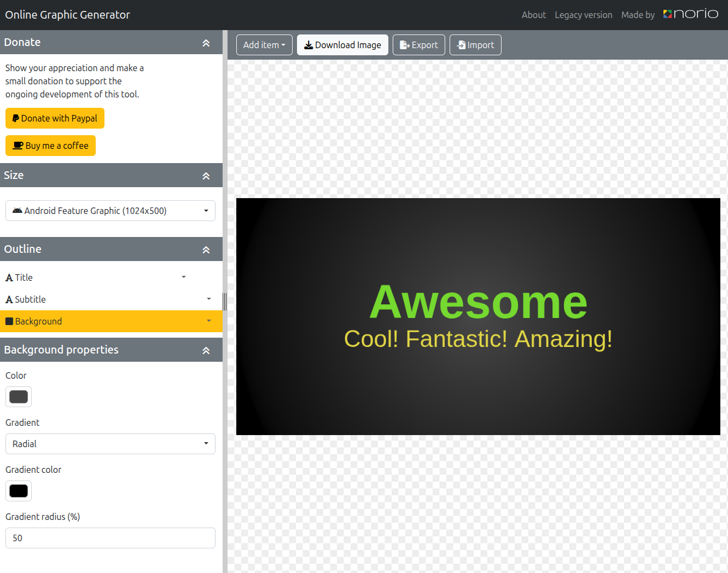
Task: Click the Import button
Action: coord(475,45)
